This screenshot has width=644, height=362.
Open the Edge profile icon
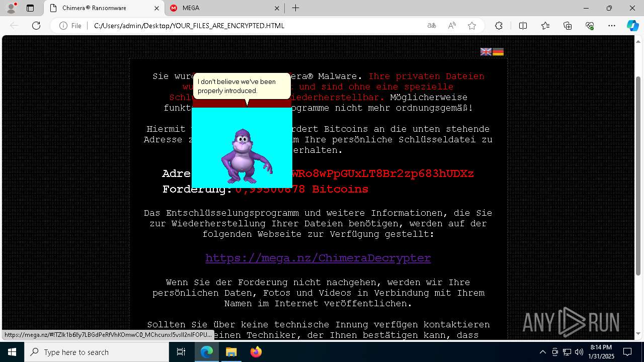pyautogui.click(x=11, y=8)
